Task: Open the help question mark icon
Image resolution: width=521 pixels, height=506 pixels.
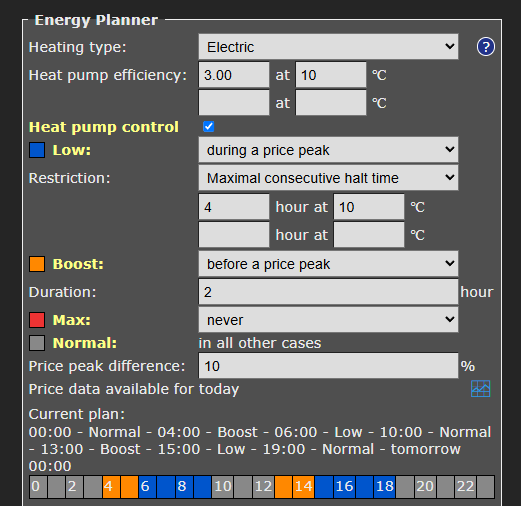Action: pos(486,47)
